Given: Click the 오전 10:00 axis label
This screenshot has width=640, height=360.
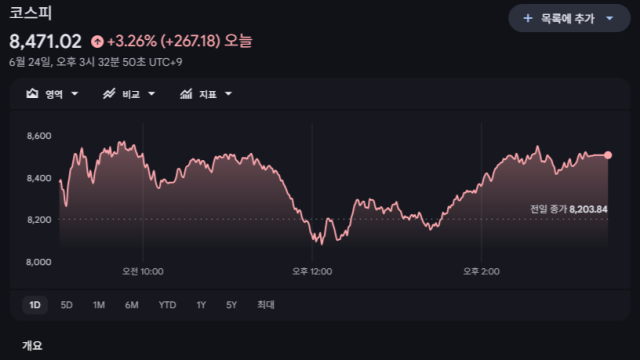Looking at the screenshot, I should coord(143,271).
